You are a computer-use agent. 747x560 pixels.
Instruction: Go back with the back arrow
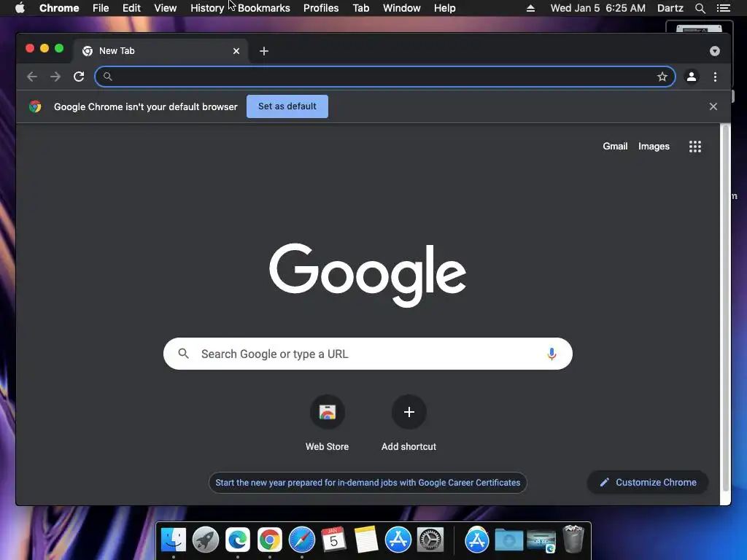click(32, 77)
